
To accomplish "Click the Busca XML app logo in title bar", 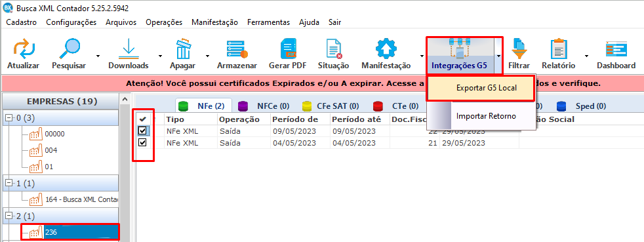I will 8,7.
